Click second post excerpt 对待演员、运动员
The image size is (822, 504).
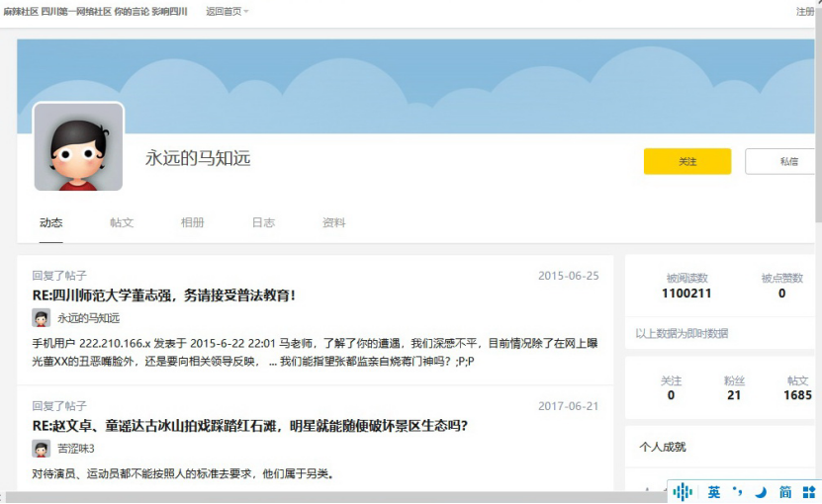tap(182, 474)
